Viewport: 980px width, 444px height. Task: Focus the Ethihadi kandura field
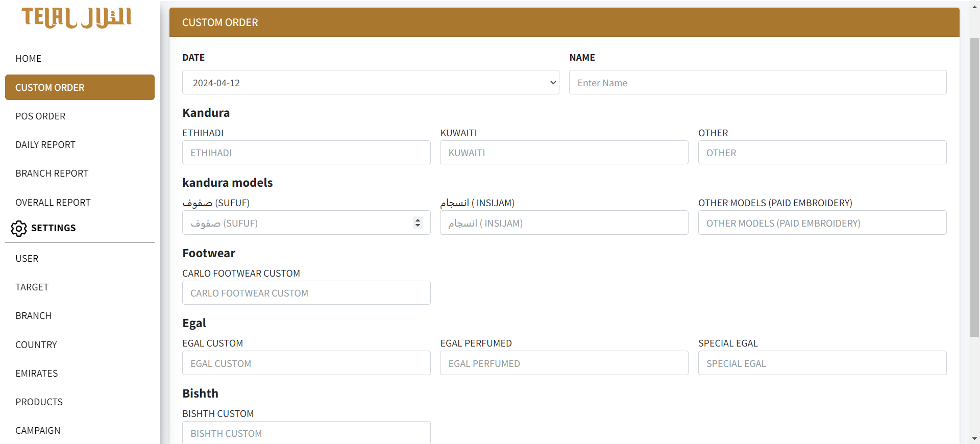(x=306, y=153)
